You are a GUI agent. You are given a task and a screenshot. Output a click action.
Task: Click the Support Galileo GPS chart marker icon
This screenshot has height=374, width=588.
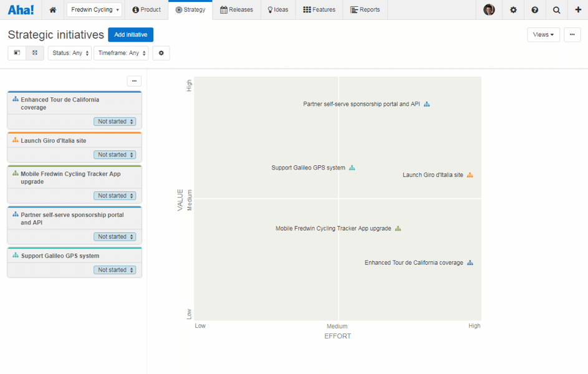click(352, 168)
